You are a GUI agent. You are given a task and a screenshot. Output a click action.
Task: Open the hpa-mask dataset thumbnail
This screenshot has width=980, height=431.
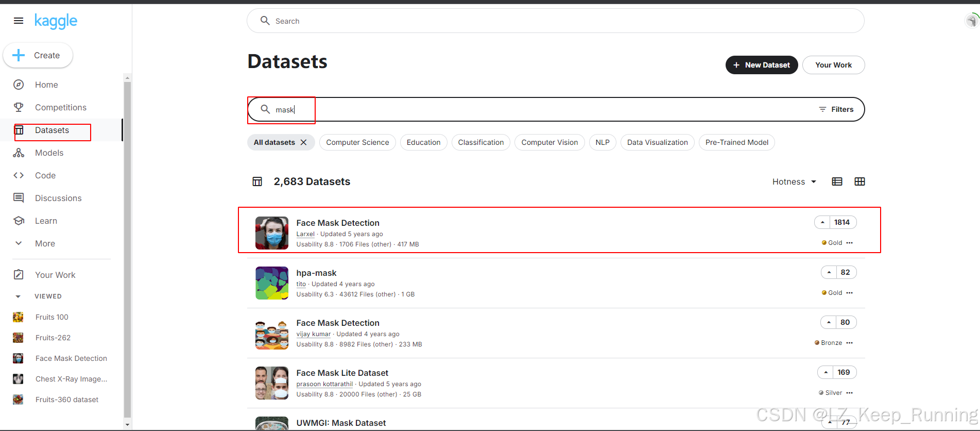272,283
